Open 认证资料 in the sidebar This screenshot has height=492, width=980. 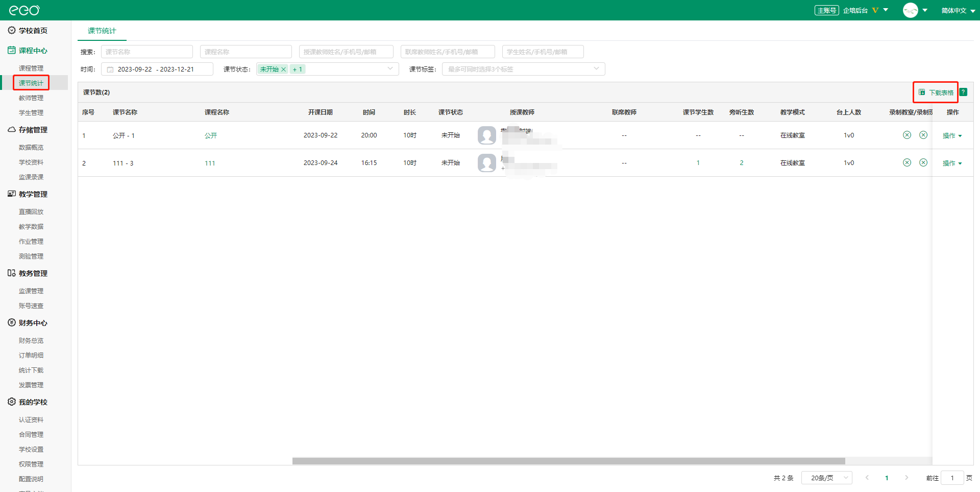31,419
